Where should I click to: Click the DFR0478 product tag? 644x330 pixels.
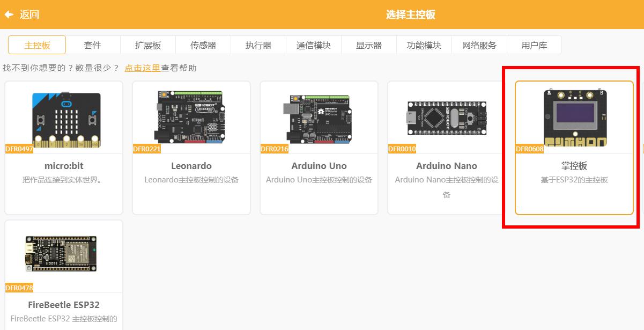(19, 288)
